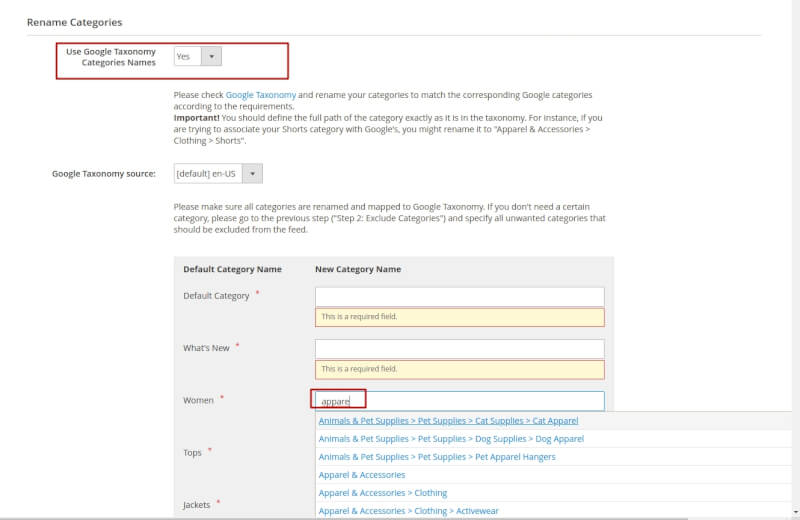Open the Google Taxonomy link
The width and height of the screenshot is (800, 520).
pyautogui.click(x=260, y=95)
